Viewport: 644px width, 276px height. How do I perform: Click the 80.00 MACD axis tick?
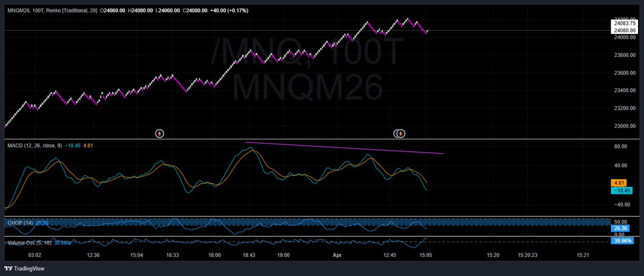[620, 146]
